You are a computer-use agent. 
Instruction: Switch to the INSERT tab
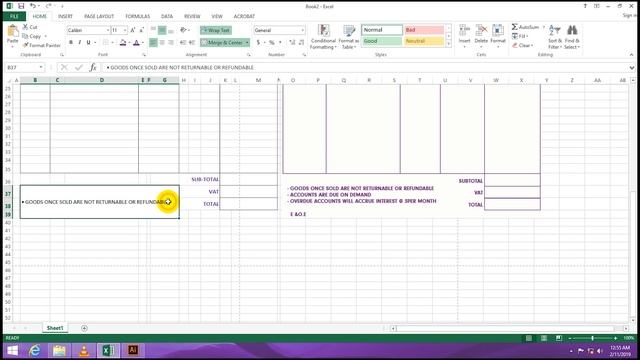click(65, 16)
